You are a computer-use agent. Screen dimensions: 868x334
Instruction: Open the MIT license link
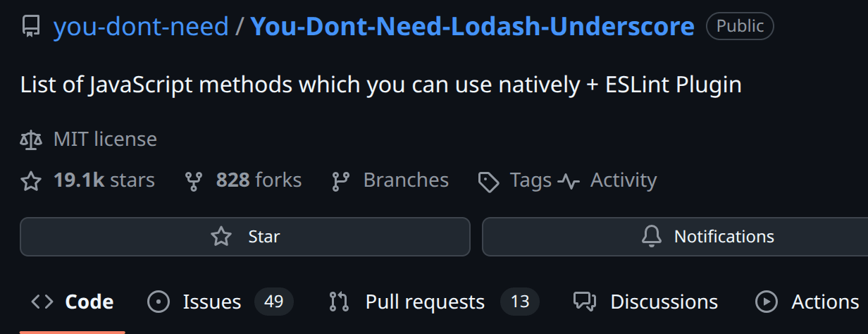tap(105, 139)
